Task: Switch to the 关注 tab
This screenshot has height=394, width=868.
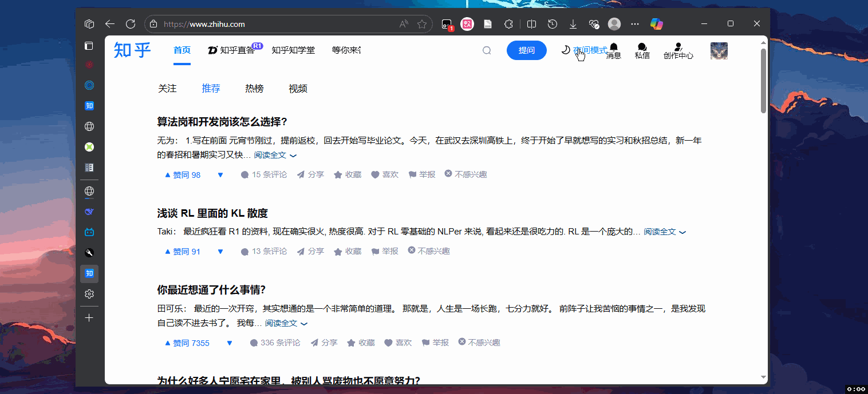Action: (x=167, y=89)
